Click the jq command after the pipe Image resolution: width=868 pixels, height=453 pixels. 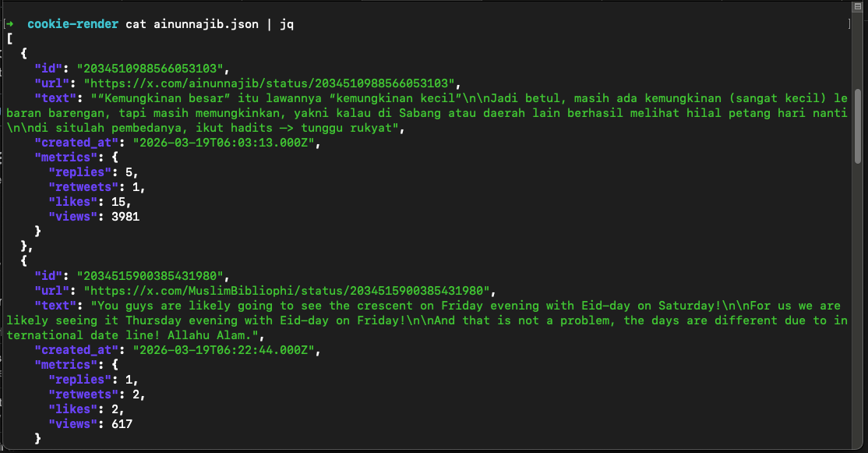[287, 24]
